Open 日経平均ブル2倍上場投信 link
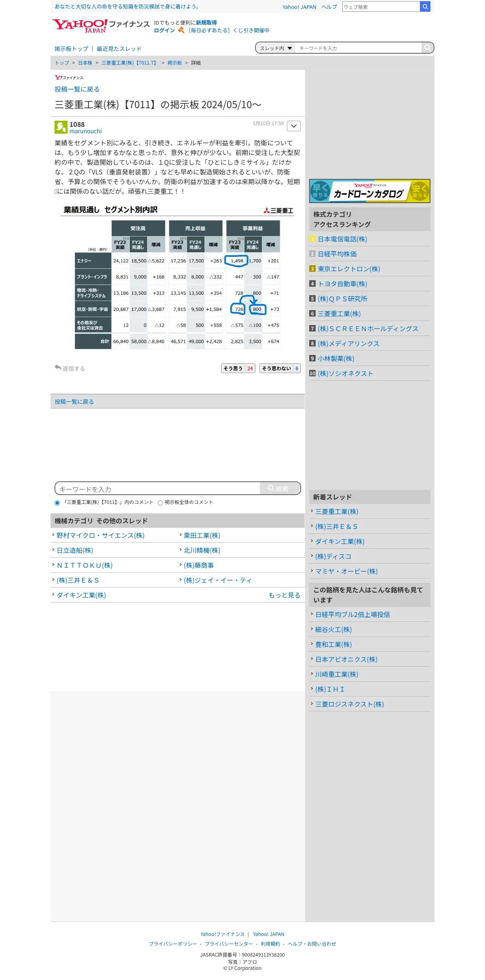Viewport: 485px width, 980px height. pos(352,615)
